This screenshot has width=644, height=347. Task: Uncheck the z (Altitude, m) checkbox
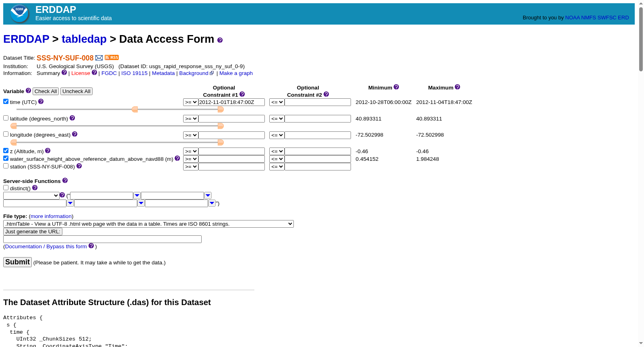coord(6,151)
